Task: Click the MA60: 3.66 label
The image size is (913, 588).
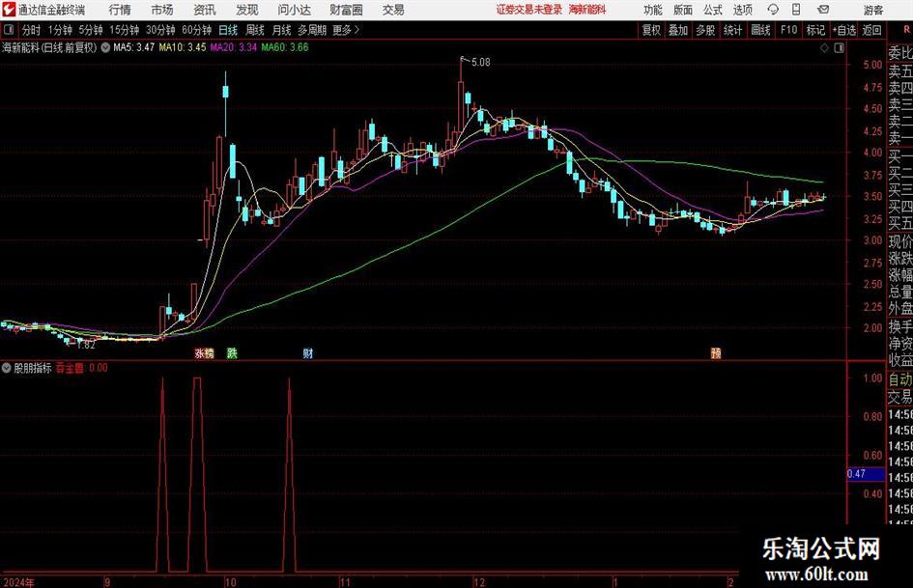Action: [x=285, y=47]
